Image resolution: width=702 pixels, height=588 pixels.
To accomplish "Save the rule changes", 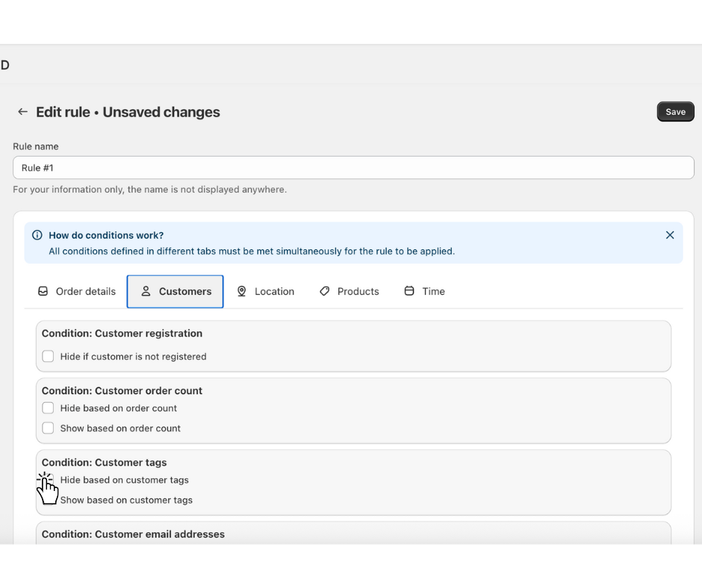I will click(675, 112).
